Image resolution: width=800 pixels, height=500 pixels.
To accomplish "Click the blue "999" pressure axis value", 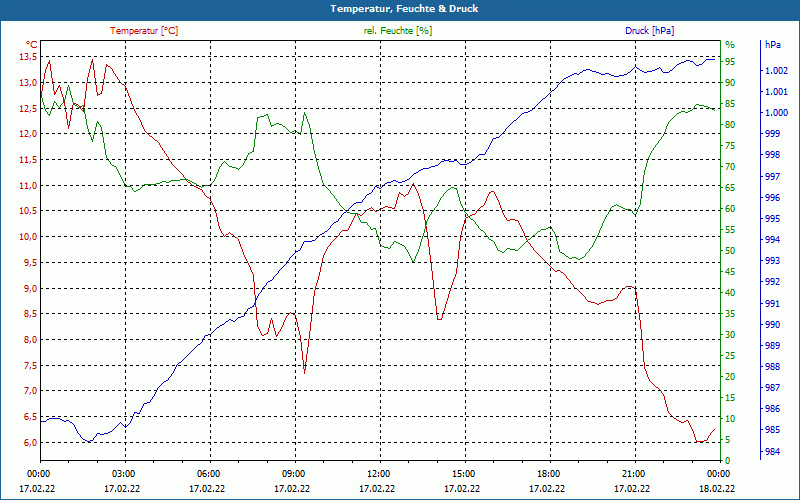I will pyautogui.click(x=772, y=134).
